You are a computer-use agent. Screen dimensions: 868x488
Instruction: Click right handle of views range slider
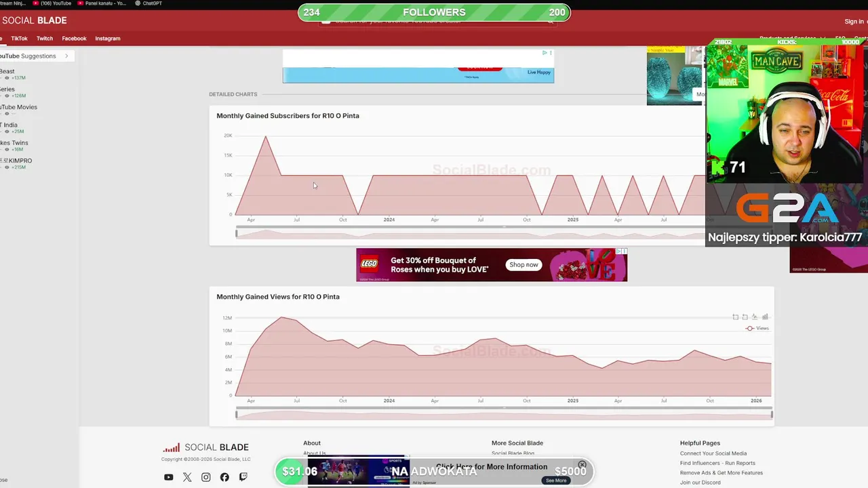coord(772,415)
